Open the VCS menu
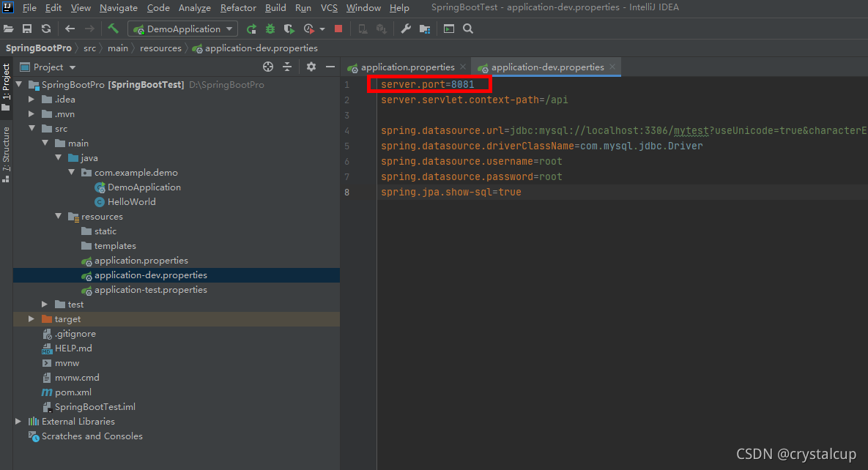This screenshot has height=470, width=868. point(329,8)
